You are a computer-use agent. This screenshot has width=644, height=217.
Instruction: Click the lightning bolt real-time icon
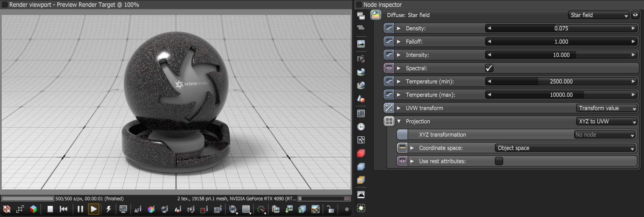(109, 209)
